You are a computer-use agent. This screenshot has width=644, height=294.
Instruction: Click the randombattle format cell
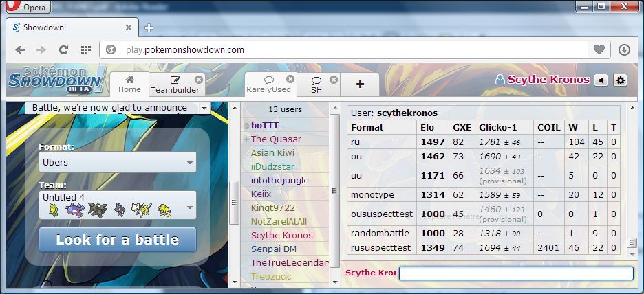click(382, 234)
